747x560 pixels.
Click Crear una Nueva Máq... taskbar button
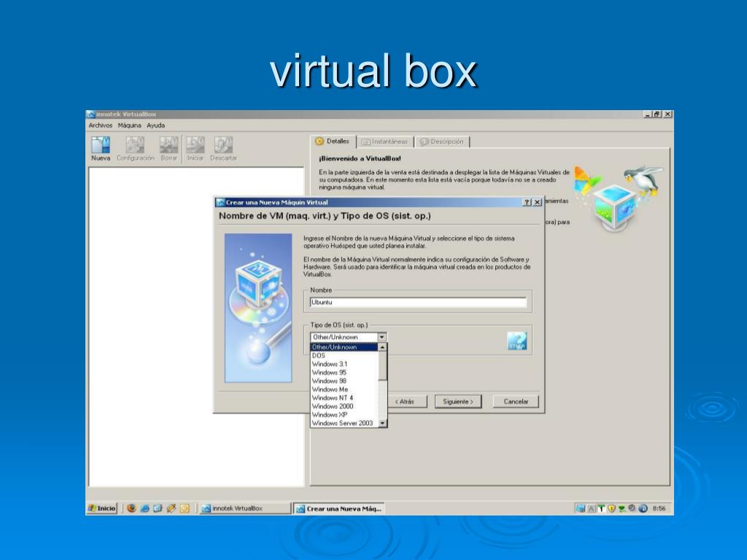click(x=339, y=508)
